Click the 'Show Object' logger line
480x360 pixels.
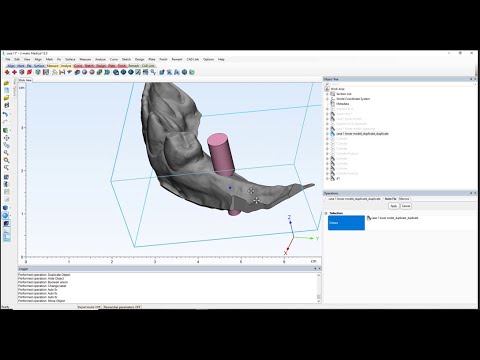point(42,301)
